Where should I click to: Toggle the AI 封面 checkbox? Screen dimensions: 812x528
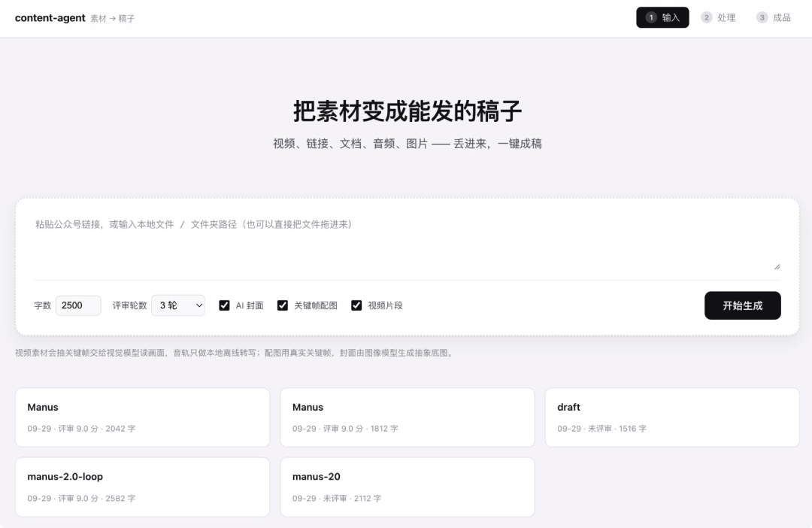point(224,305)
